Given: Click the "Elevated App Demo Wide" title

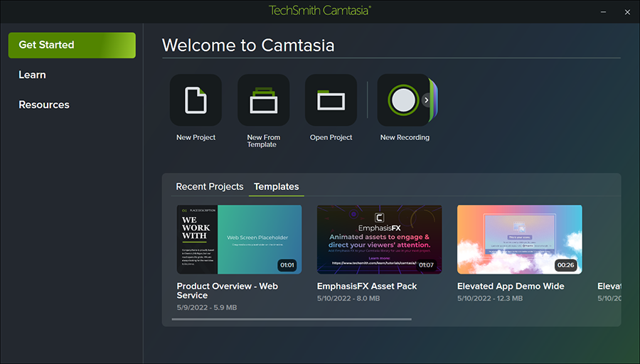Looking at the screenshot, I should pos(511,287).
